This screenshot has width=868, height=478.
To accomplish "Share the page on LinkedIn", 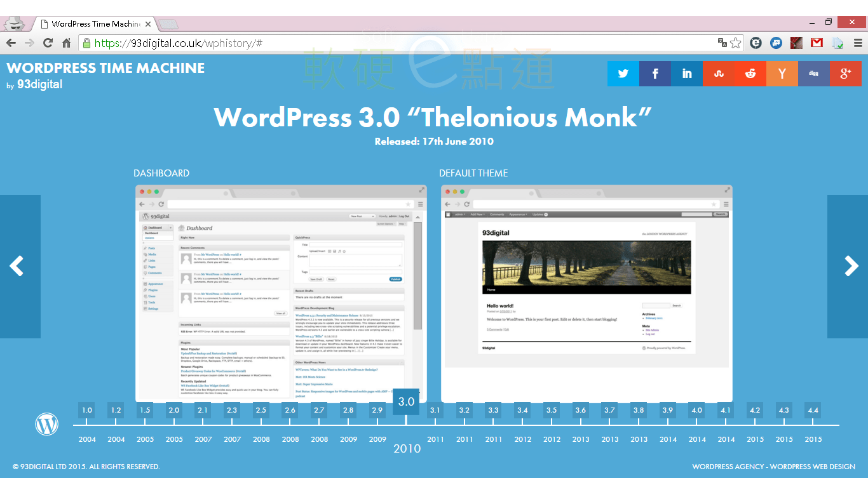I will coord(687,74).
